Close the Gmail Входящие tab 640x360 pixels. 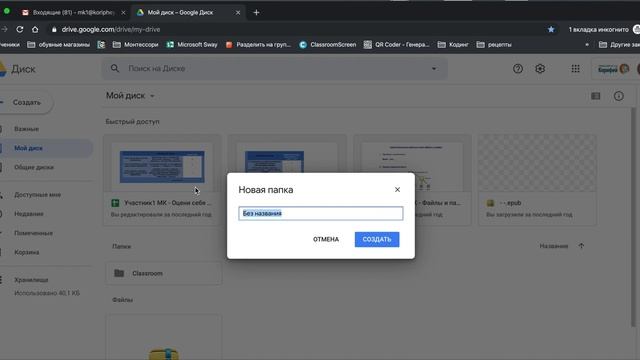coord(123,13)
